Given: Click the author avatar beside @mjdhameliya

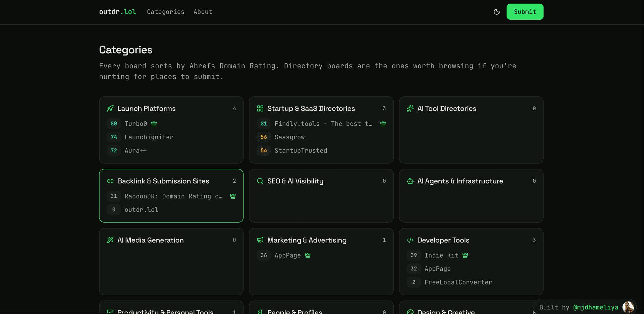Looking at the screenshot, I should point(628,307).
